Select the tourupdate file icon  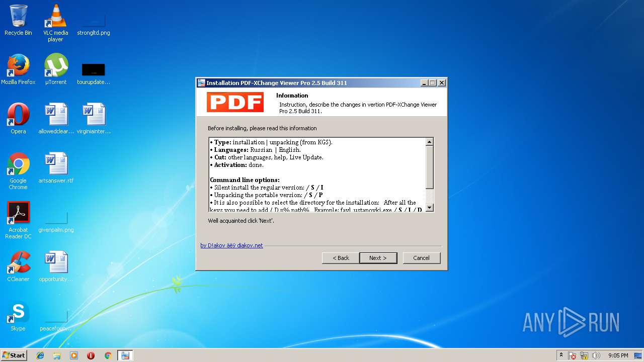click(x=93, y=73)
